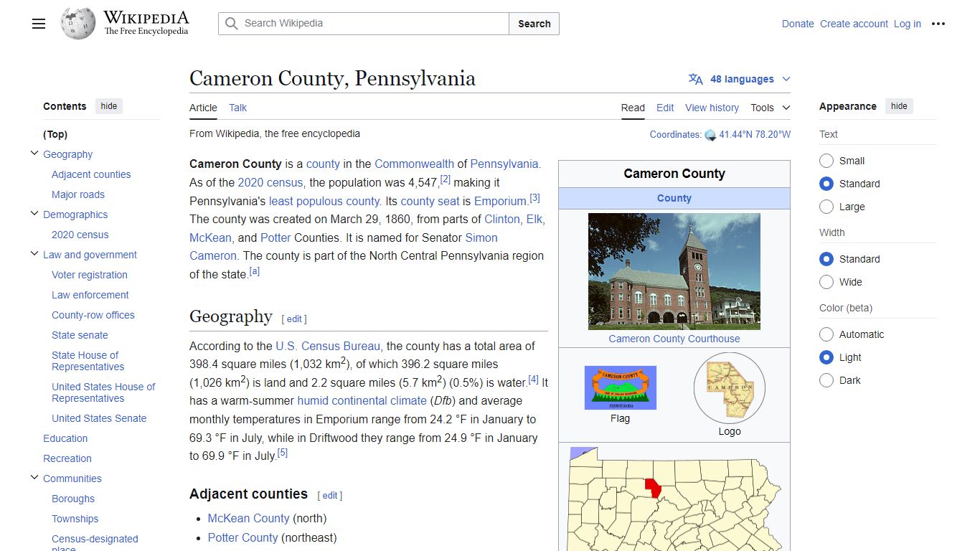Screen dimensions: 980x551
Task: Open the Cameron County flag image
Action: 620,387
